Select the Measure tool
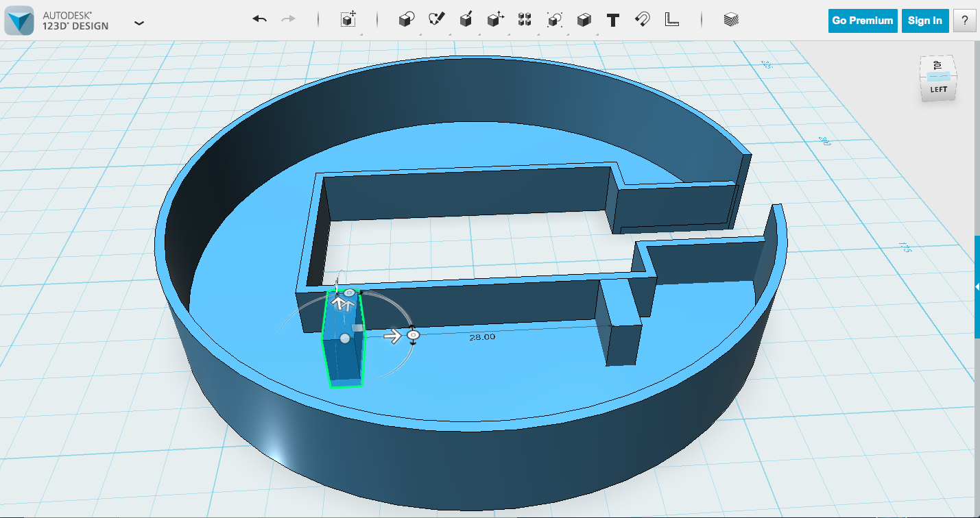The image size is (980, 518). point(672,20)
